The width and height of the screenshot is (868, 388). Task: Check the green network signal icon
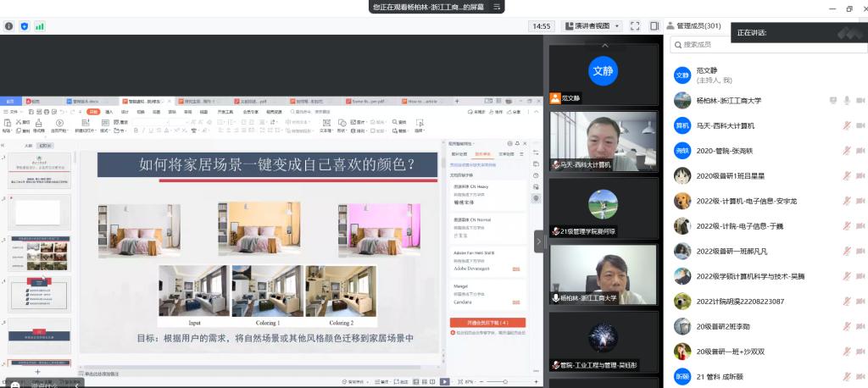coord(40,26)
